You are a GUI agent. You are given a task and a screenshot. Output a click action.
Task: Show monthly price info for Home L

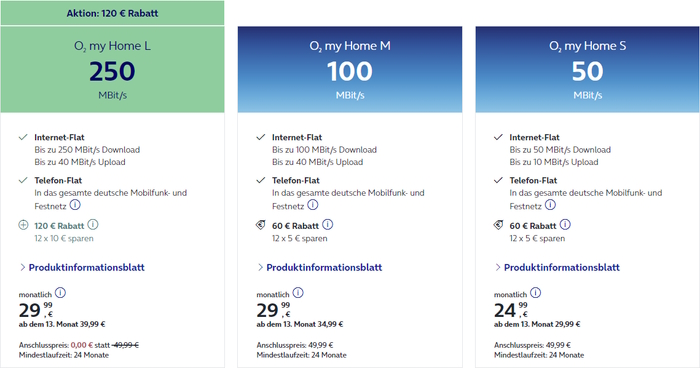(60, 293)
